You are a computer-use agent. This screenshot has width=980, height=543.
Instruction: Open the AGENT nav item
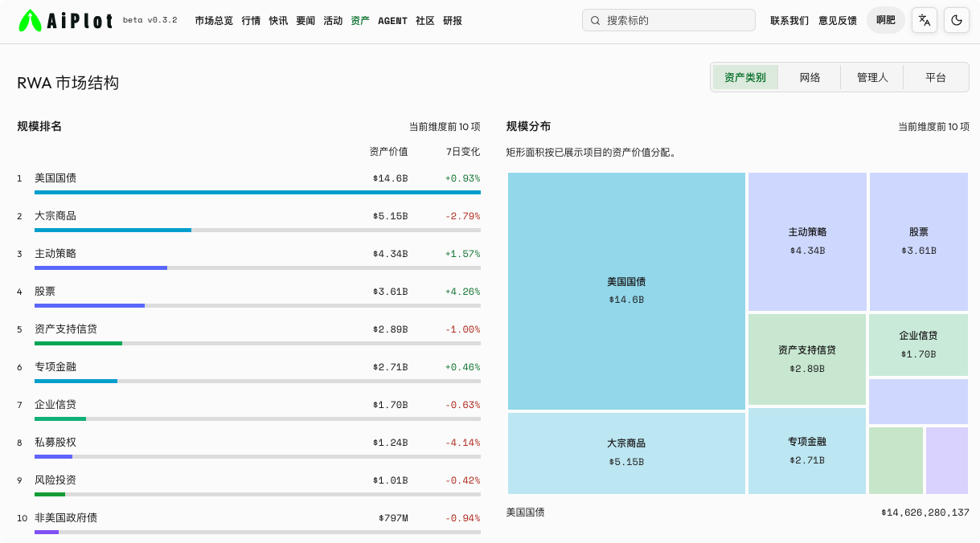tap(392, 20)
